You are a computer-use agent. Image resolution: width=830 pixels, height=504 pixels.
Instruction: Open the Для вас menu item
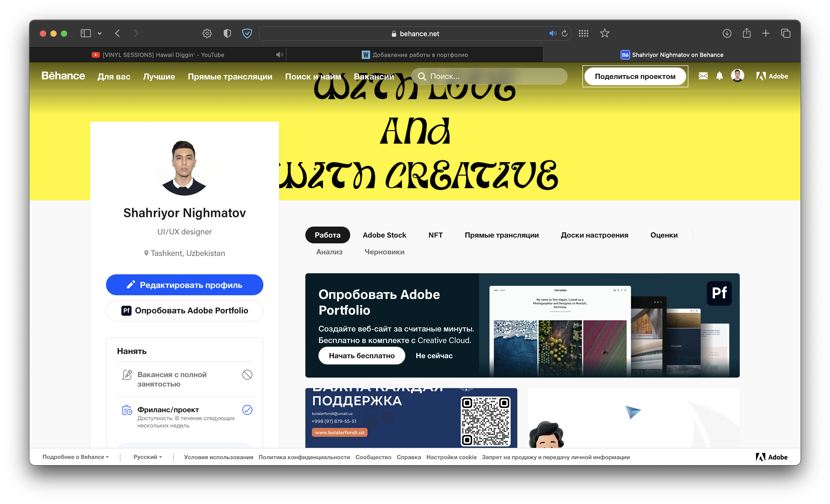point(114,76)
